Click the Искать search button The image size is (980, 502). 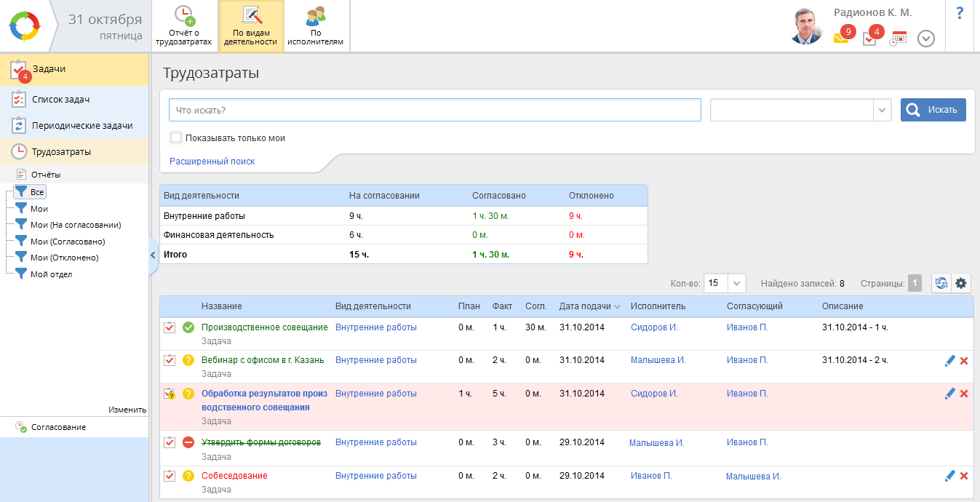pos(933,110)
